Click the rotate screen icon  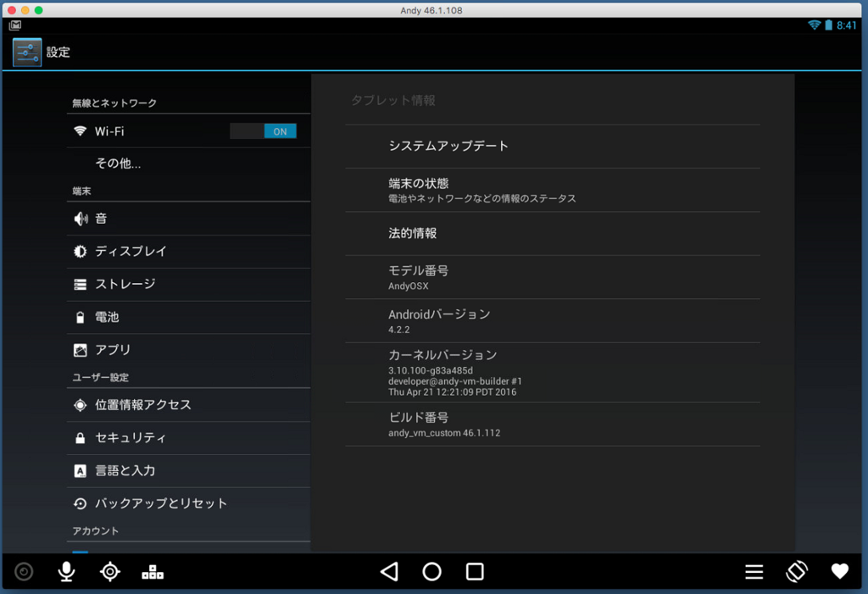click(x=797, y=571)
